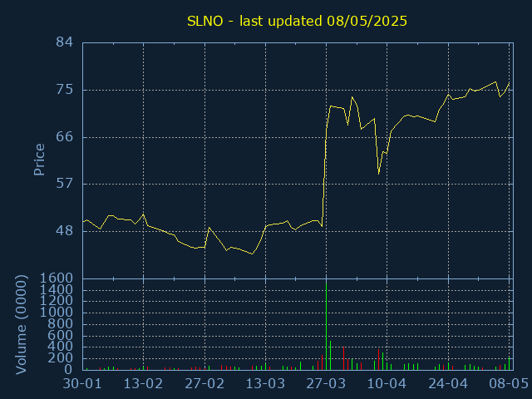Click the 1600 volume axis label

(x=57, y=278)
